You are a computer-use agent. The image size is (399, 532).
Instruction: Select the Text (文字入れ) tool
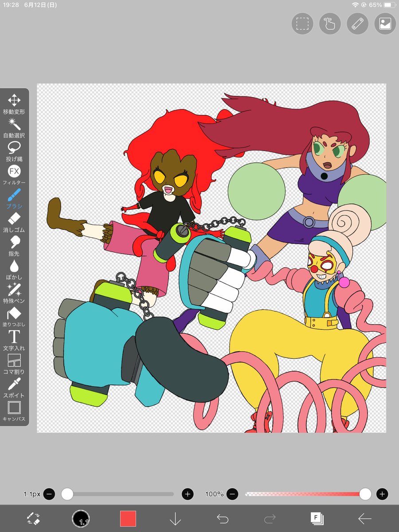(14, 340)
